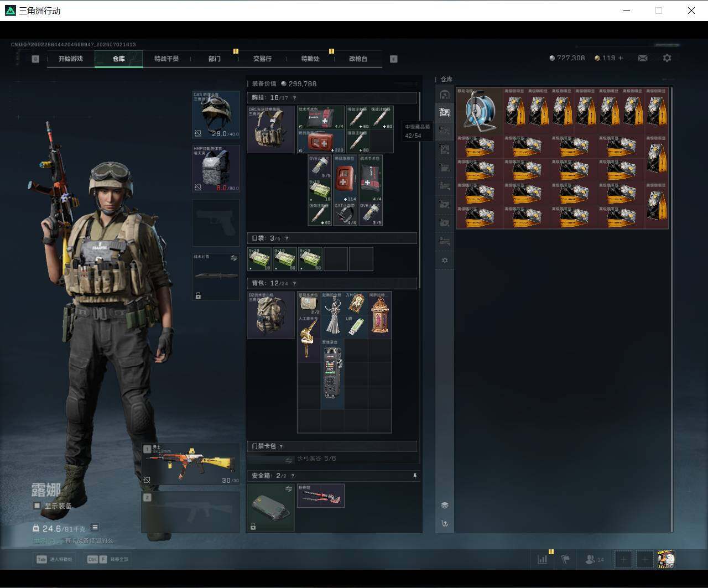Click the warehouse panel scrollbar
Viewport: 708px width, 588px height.
pyautogui.click(x=671, y=309)
